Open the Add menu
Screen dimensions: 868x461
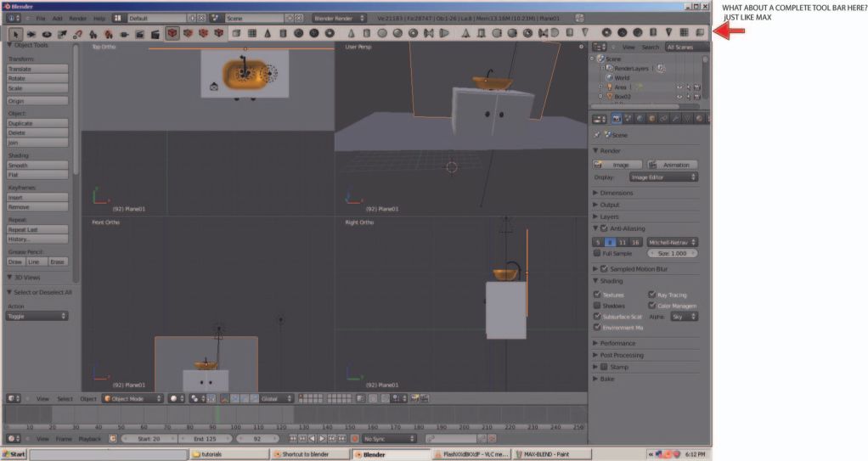pos(57,19)
